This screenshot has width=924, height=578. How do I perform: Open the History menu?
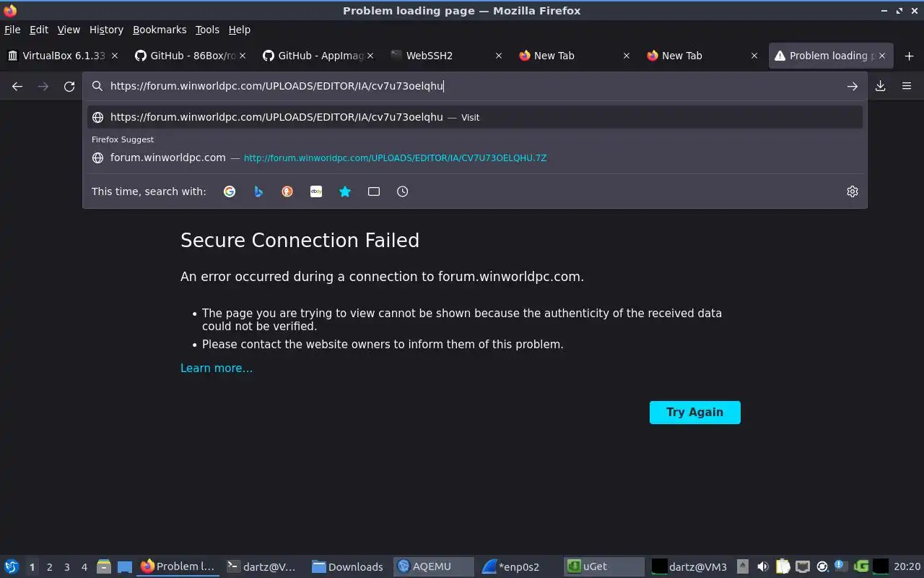pos(106,30)
